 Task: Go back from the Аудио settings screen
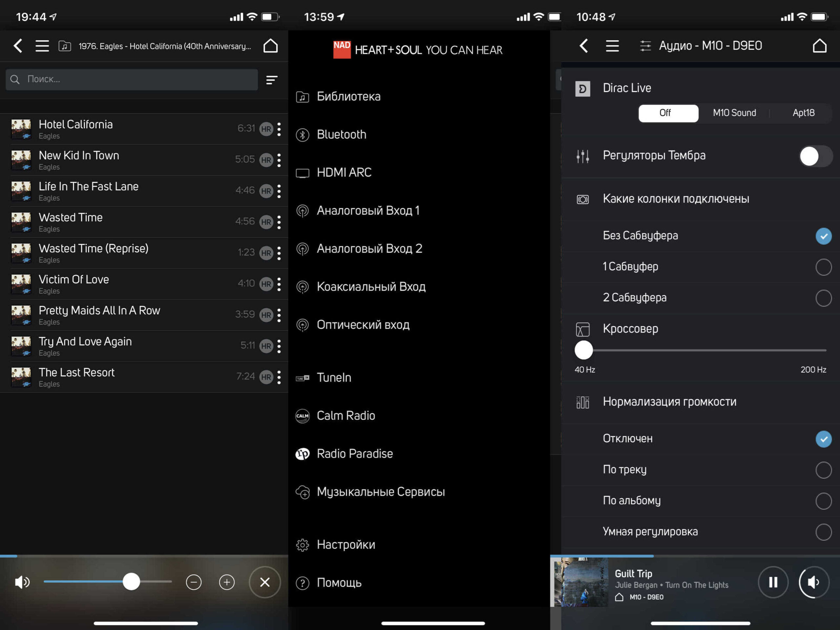pyautogui.click(x=584, y=46)
